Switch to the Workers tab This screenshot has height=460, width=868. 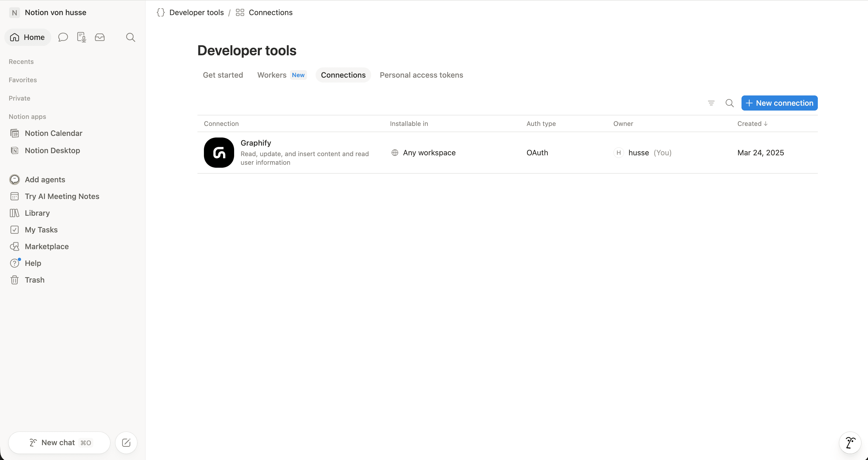point(282,75)
